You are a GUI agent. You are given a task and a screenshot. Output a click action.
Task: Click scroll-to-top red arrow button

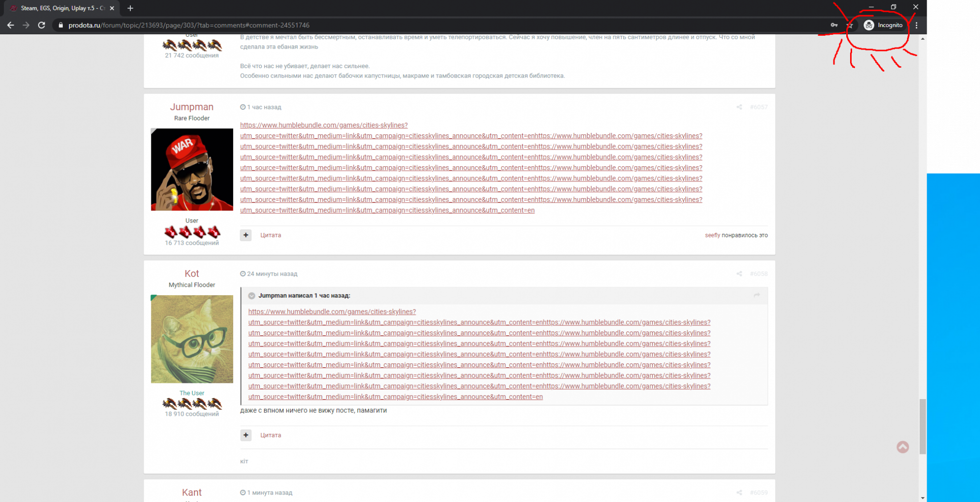tap(903, 447)
